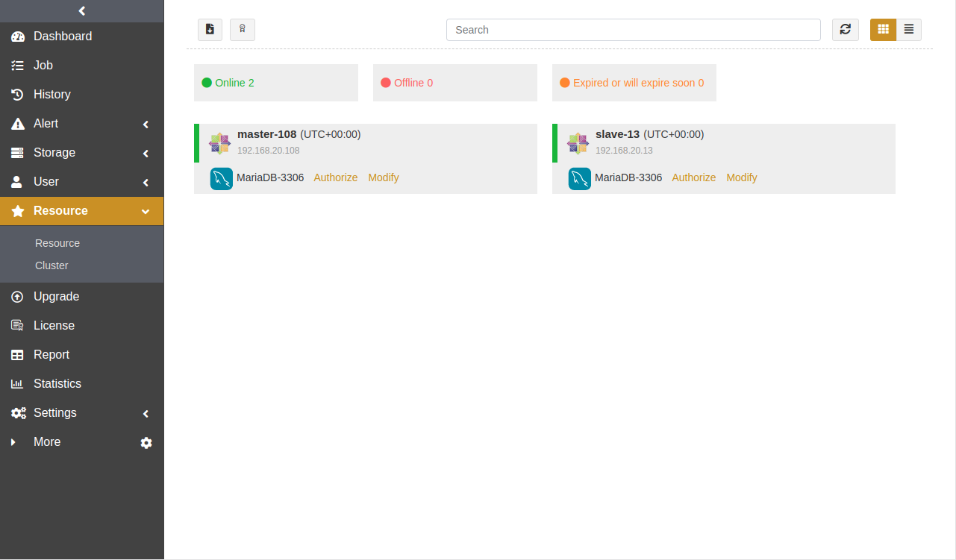Image resolution: width=956 pixels, height=560 pixels.
Task: Expand the Storage submenu chevron
Action: pyautogui.click(x=146, y=154)
